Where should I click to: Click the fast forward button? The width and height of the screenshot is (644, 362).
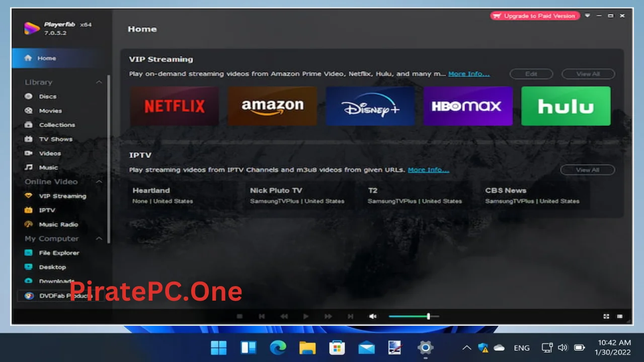coord(328,316)
